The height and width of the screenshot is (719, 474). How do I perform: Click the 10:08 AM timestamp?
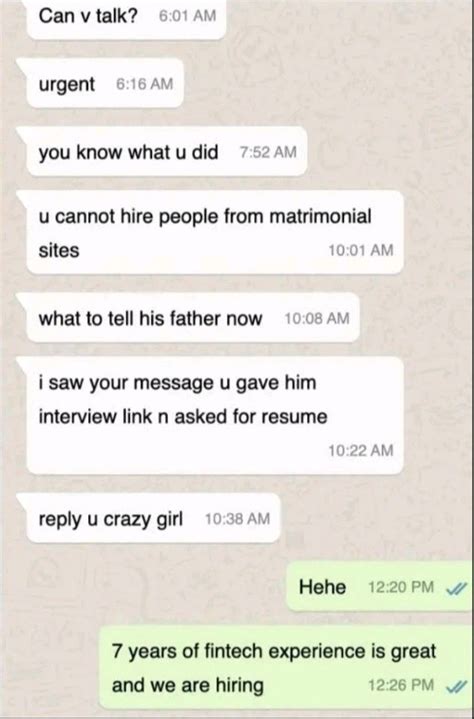(x=317, y=318)
